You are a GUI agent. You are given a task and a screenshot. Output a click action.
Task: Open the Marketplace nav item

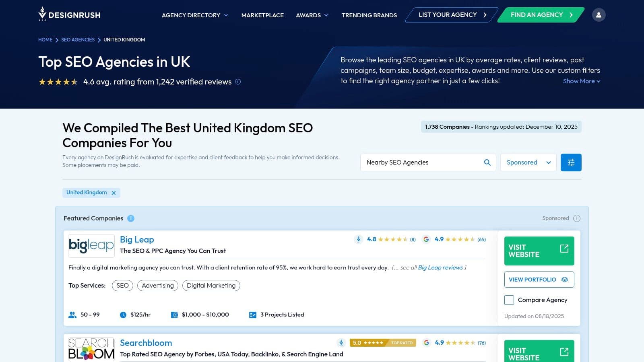click(x=262, y=15)
